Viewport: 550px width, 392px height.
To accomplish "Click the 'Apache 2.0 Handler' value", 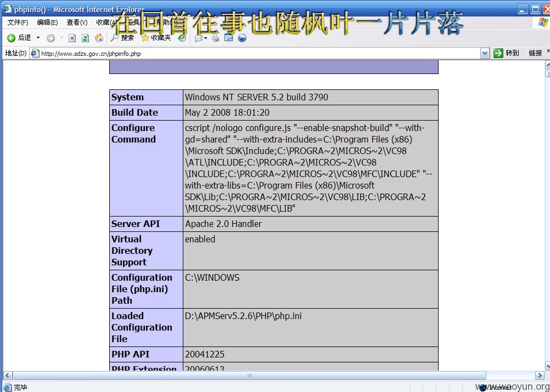I will point(223,224).
